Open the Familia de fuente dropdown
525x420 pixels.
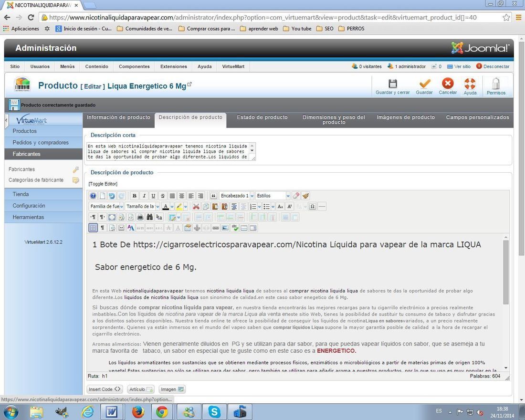click(x=106, y=206)
